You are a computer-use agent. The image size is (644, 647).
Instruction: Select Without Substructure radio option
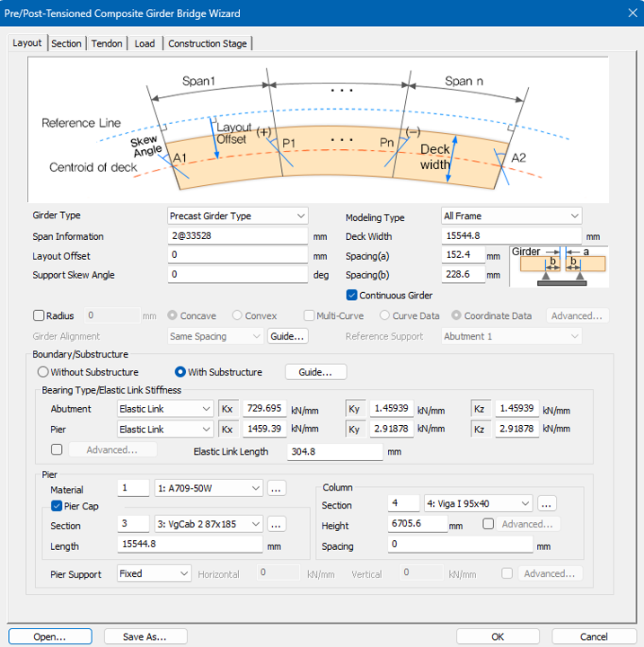coord(42,372)
